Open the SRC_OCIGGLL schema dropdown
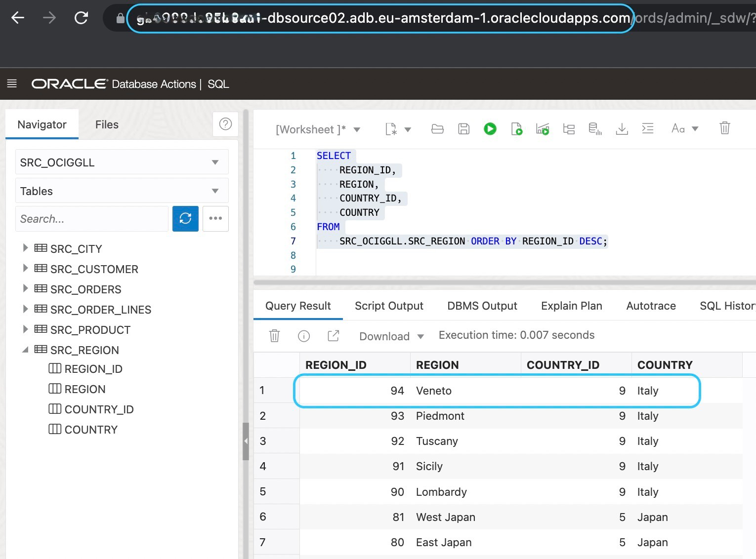The width and height of the screenshot is (756, 559). 122,162
